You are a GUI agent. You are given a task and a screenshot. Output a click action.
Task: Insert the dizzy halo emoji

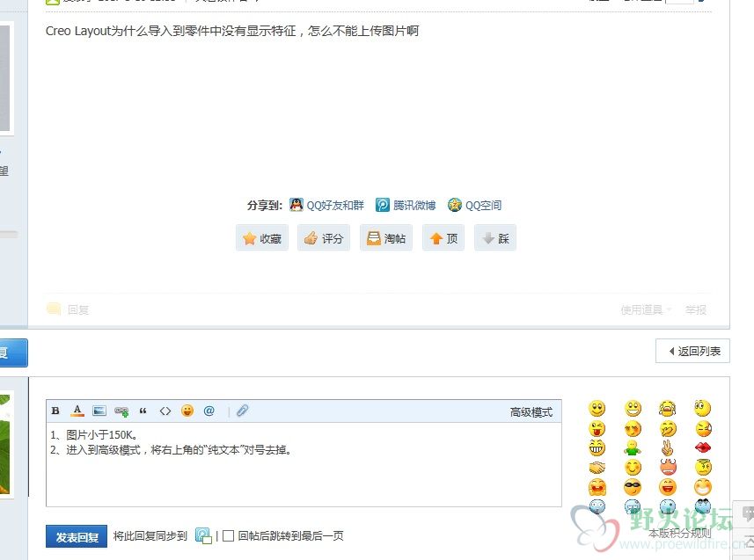pos(703,467)
